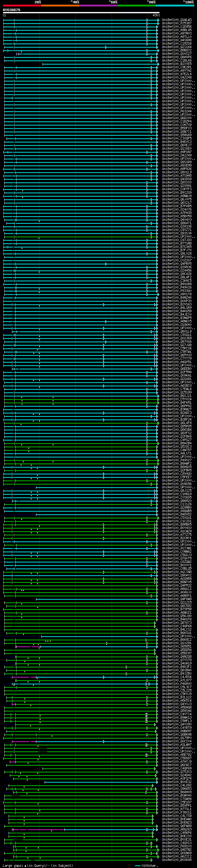Click the UniRef100_P69103 label
The width and height of the screenshot is (197, 868).
[177, 846]
